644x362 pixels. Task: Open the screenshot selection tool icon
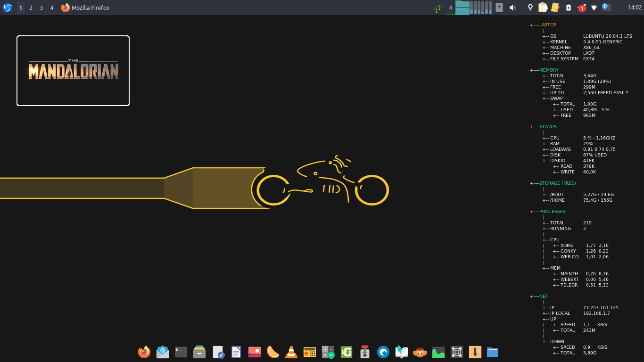457,352
